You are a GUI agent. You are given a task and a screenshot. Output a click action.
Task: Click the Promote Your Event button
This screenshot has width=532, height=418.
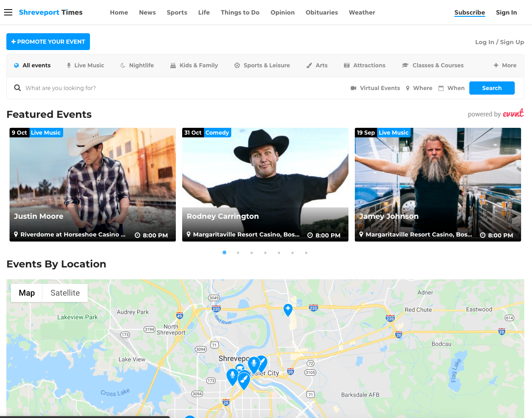tap(48, 41)
